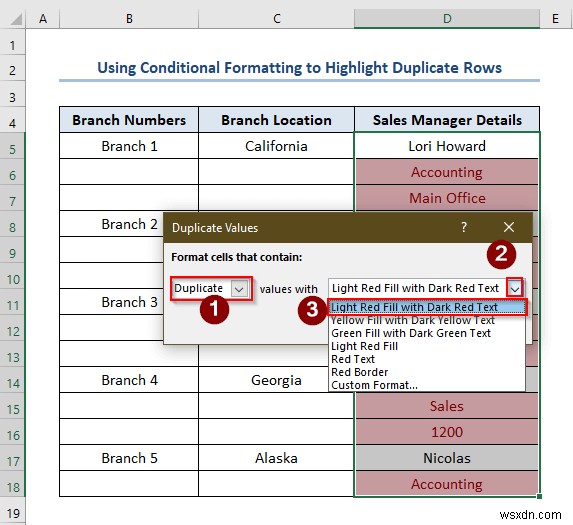Select the Branch 3 cell

click(x=111, y=302)
